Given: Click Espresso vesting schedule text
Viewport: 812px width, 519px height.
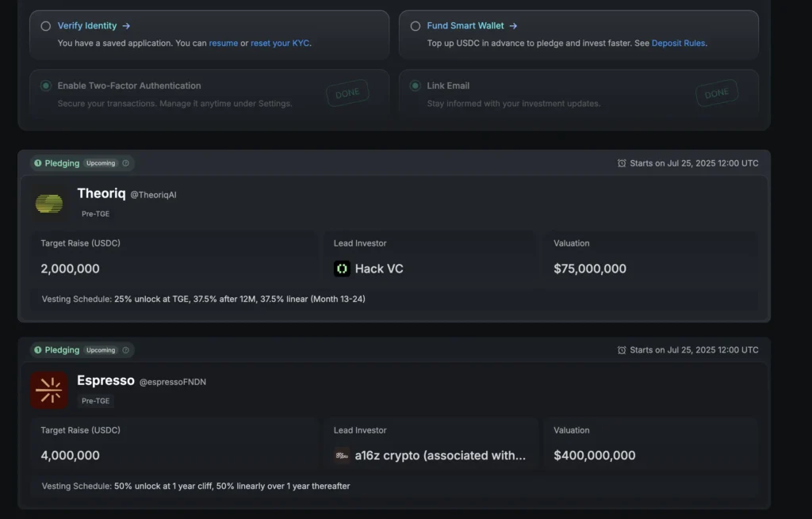Looking at the screenshot, I should [196, 486].
